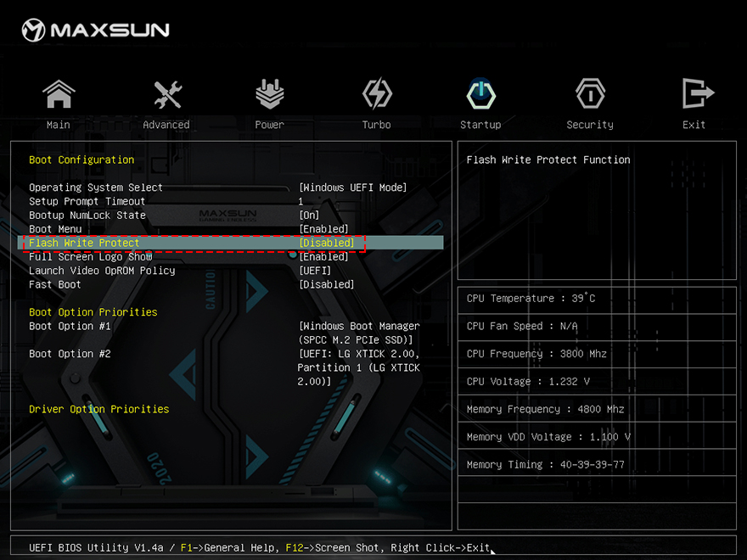
Task: Click the Security shield icon
Action: (590, 94)
